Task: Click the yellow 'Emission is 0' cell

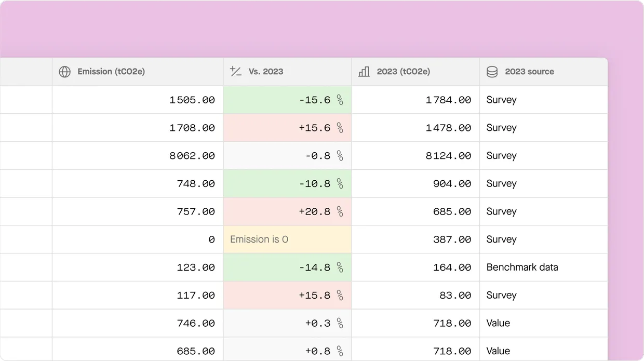Action: pos(287,239)
